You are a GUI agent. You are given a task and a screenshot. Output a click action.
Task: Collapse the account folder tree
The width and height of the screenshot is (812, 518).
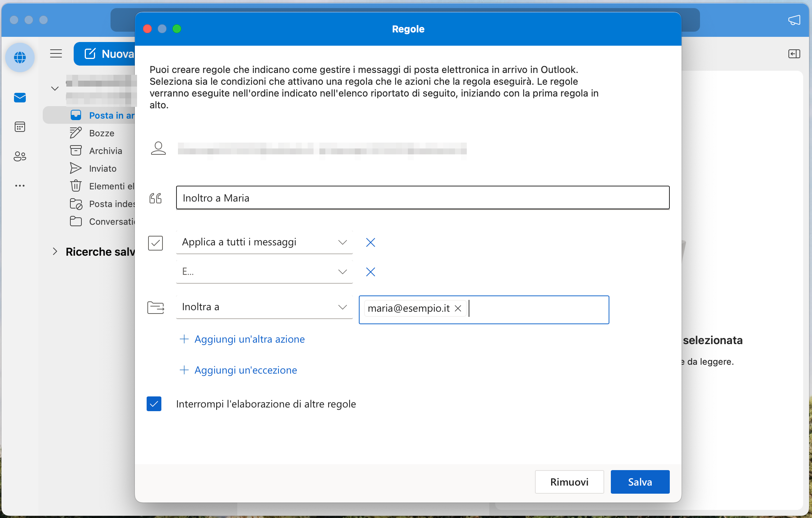point(55,88)
